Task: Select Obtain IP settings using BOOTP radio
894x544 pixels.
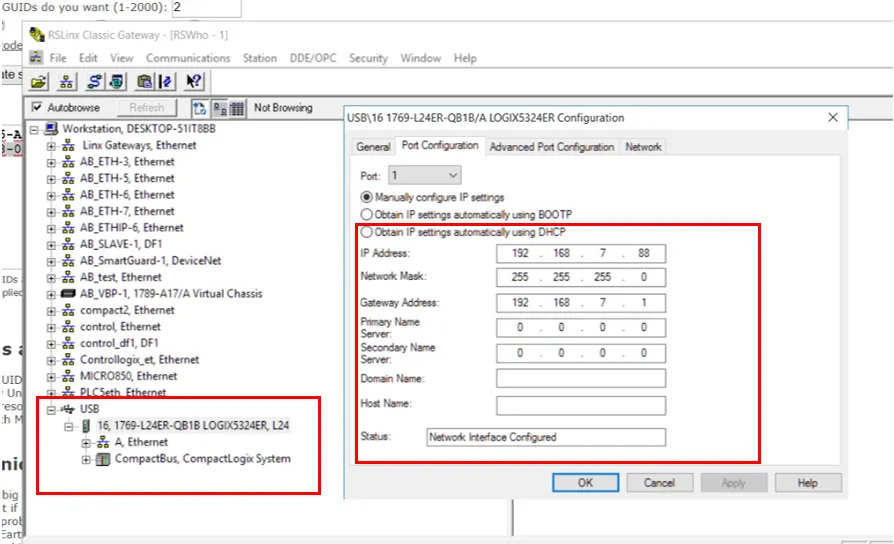Action: [x=367, y=214]
